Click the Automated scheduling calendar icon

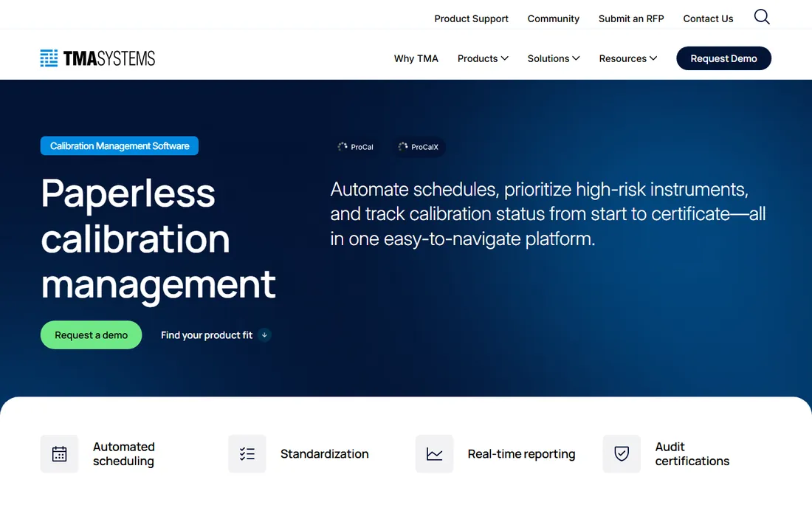coord(60,453)
